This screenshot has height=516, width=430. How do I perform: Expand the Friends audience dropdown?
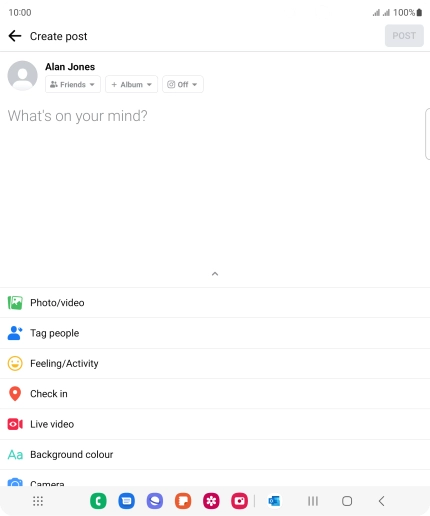coord(73,84)
